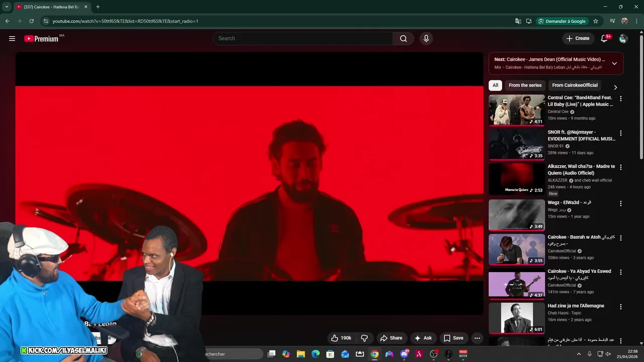Open options for Cairokee Basrah w Atoh video

620,238
